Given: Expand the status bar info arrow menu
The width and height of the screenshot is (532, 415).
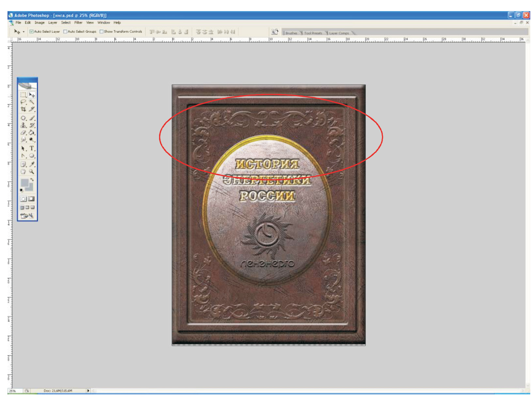Looking at the screenshot, I should click(x=88, y=391).
